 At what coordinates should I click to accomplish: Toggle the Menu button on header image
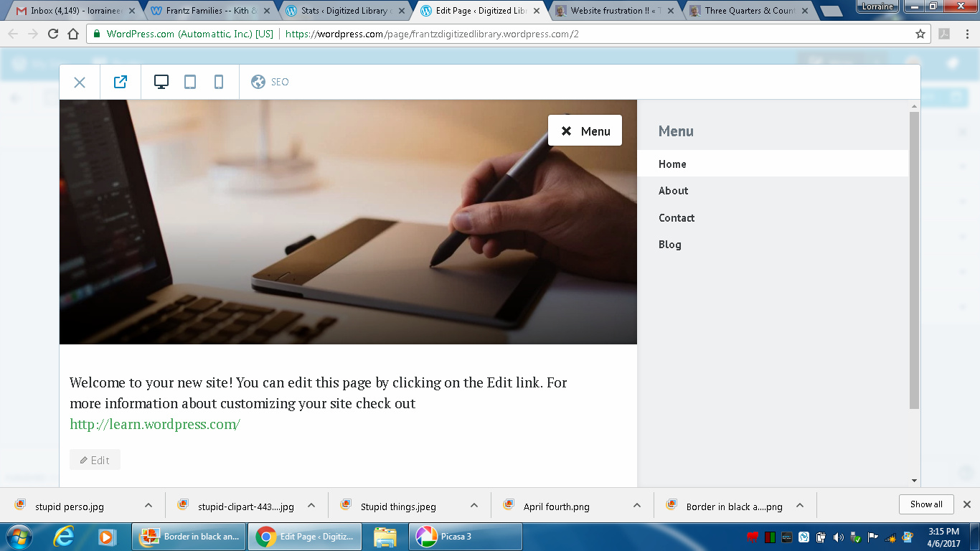[585, 131]
